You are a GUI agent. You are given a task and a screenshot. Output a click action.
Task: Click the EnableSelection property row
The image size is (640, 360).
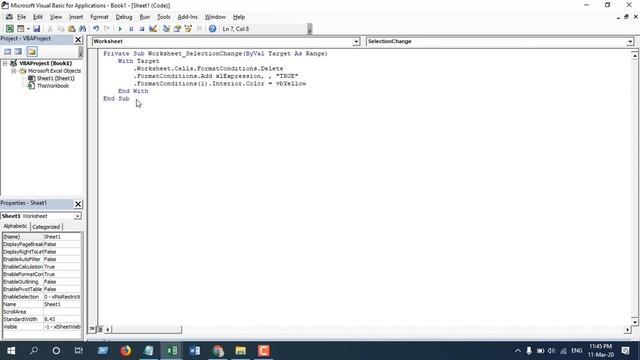point(42,297)
